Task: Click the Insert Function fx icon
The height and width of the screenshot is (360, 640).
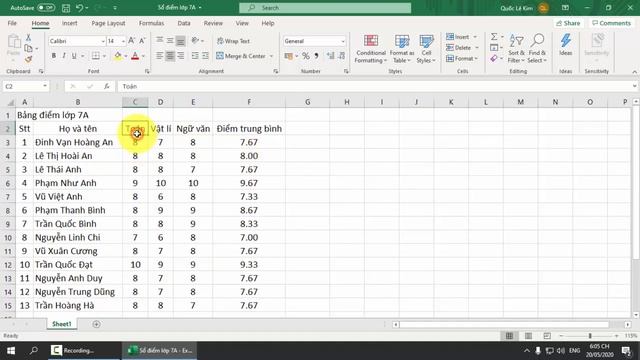Action: tap(107, 86)
